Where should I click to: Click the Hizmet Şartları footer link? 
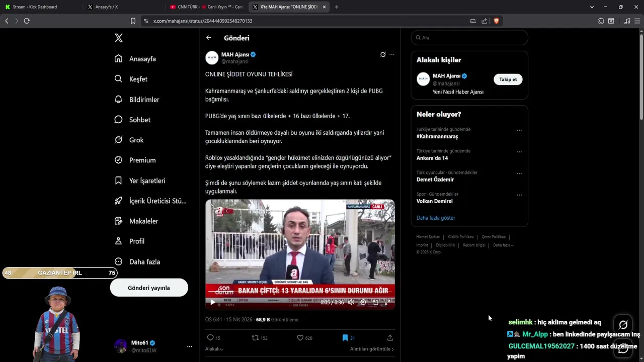click(x=428, y=237)
